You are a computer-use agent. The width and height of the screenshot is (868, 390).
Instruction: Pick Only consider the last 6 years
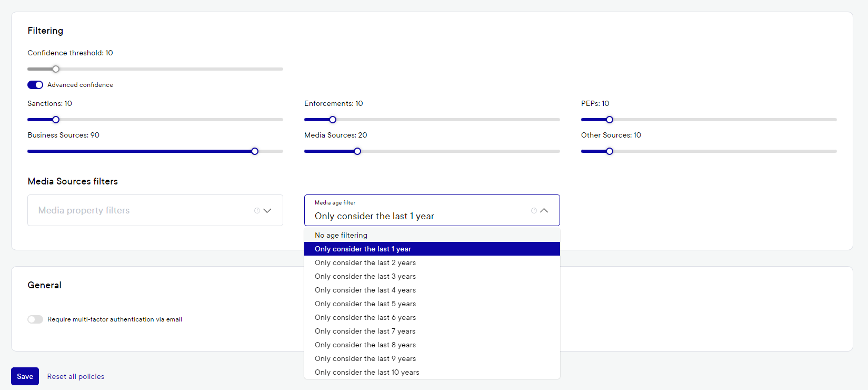point(432,317)
